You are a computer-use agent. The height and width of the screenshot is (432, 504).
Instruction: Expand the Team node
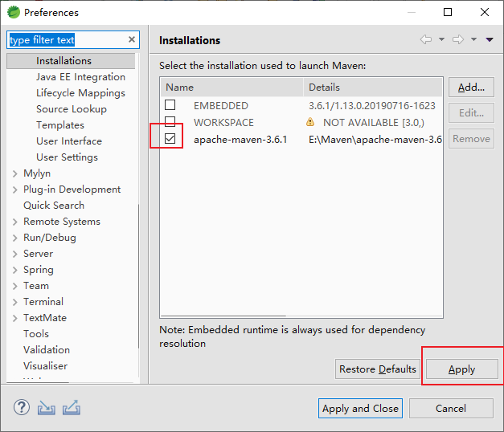[x=14, y=286]
